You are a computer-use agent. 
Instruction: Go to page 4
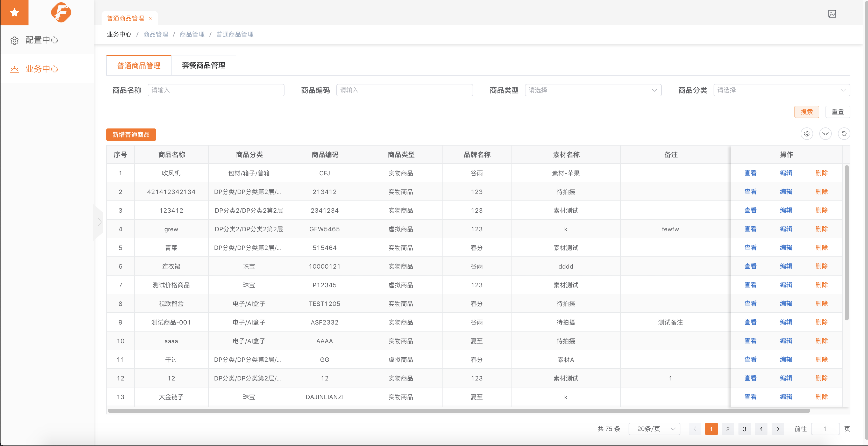click(761, 429)
